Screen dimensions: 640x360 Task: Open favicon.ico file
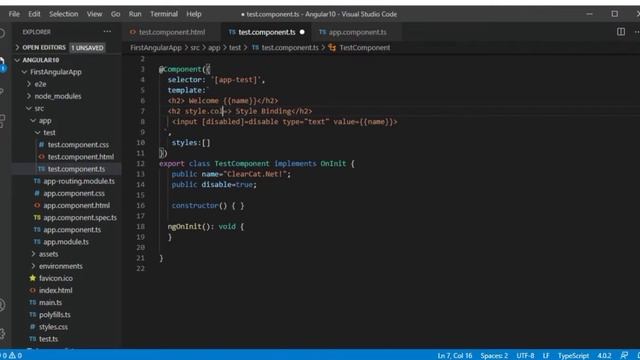tap(56, 278)
